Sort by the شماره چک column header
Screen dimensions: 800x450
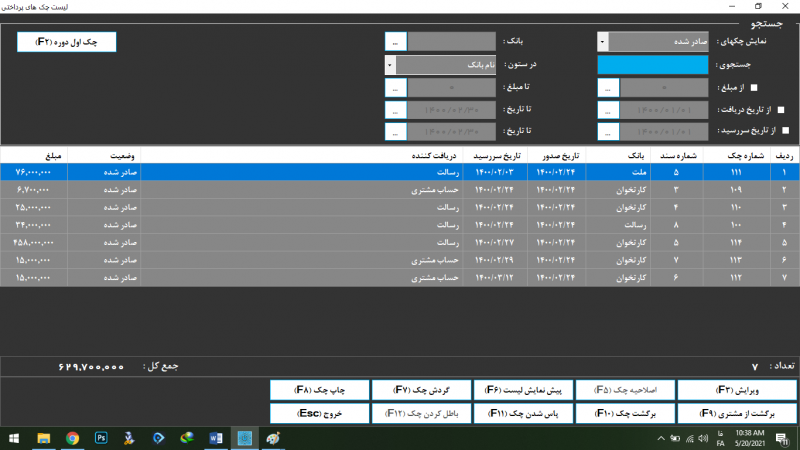pos(737,156)
